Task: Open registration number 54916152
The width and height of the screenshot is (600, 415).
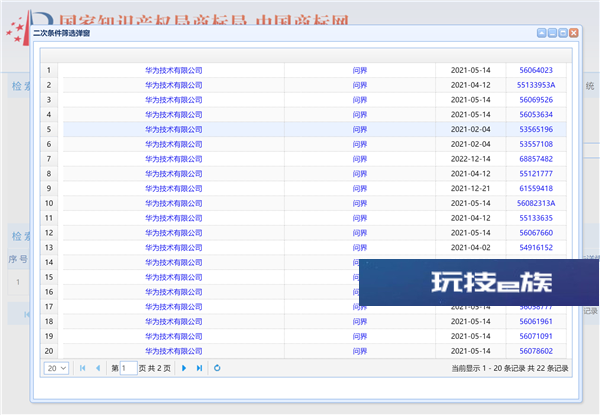Action: point(536,247)
